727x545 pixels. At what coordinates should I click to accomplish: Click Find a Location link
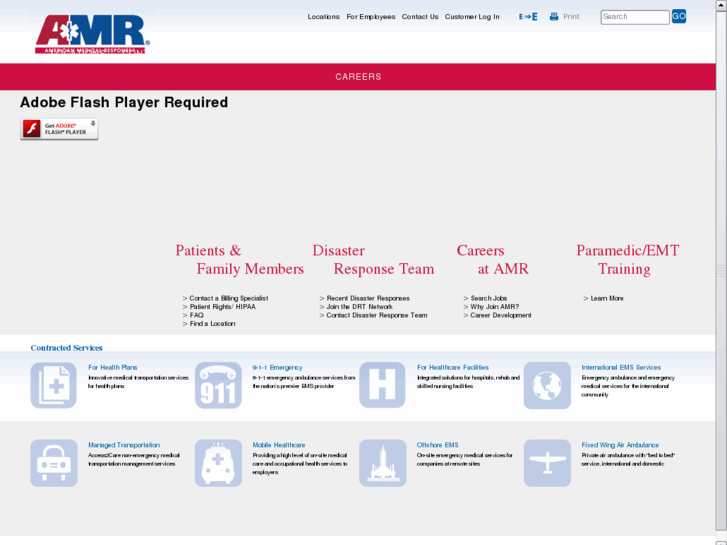point(212,324)
